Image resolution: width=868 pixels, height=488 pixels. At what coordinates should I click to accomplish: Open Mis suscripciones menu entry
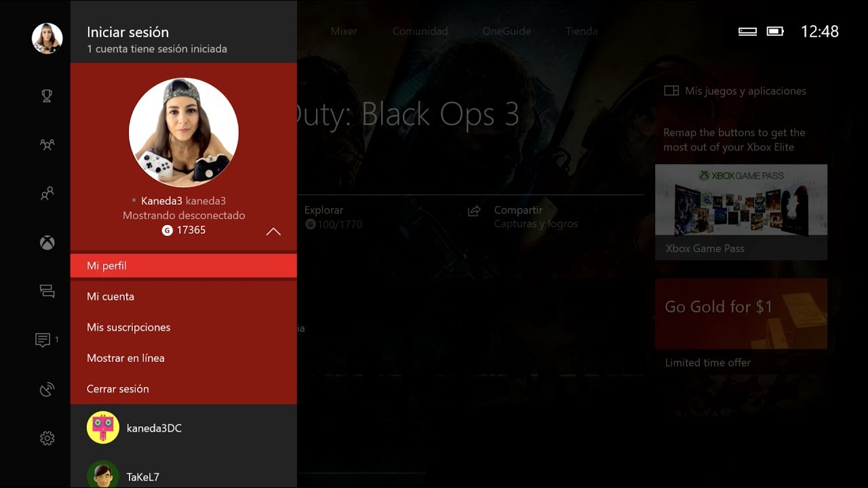pos(184,327)
